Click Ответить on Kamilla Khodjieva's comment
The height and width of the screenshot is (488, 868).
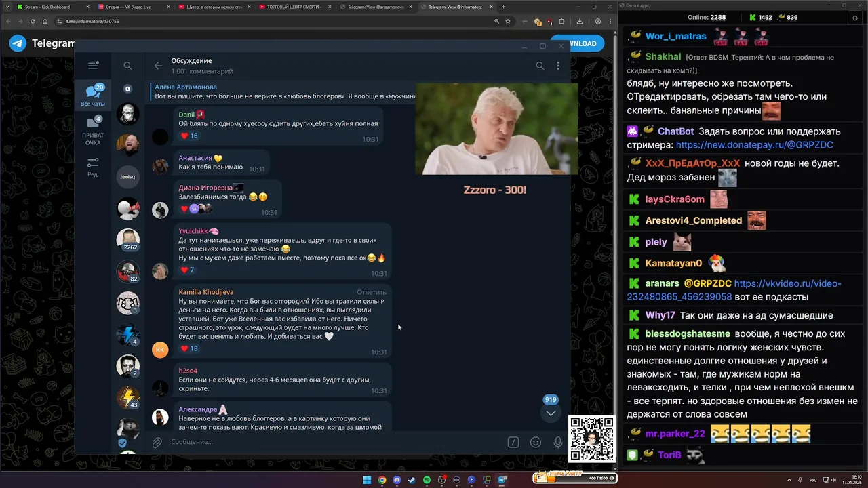point(372,292)
